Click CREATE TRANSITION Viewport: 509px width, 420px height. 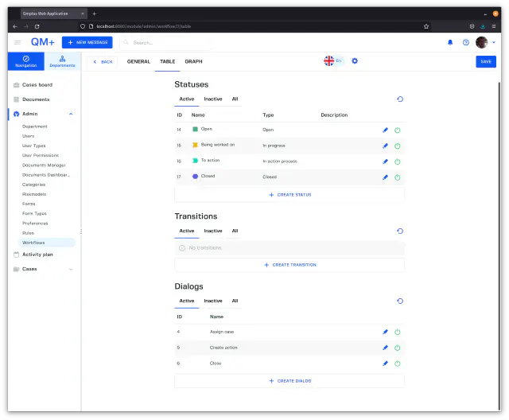click(x=289, y=265)
